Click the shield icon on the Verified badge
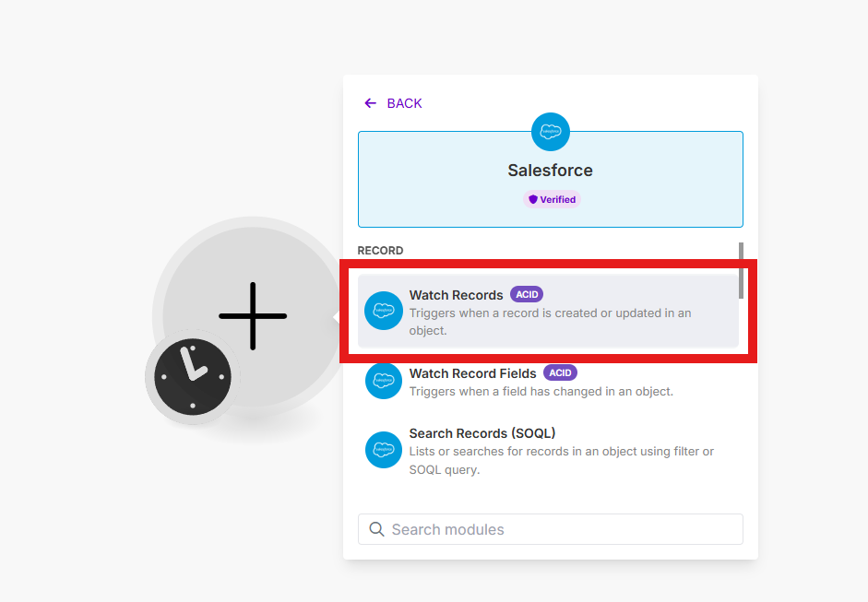 click(x=533, y=199)
